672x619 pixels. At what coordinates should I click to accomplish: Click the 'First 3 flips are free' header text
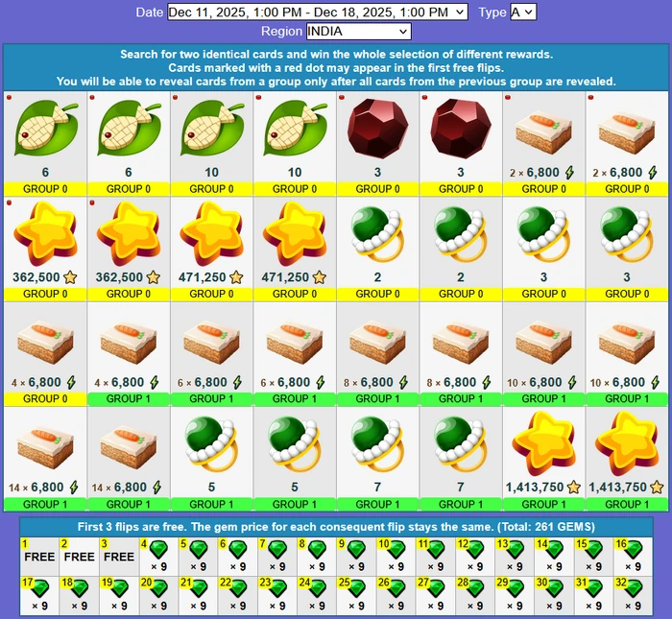(x=336, y=527)
